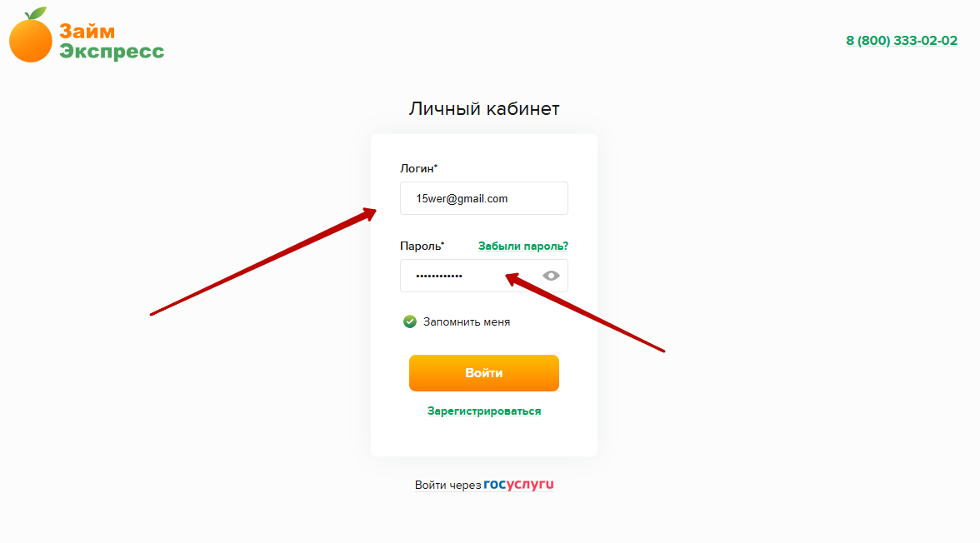Open the Зарегистрироваться registration link
Screen dimensions: 980x543
[483, 411]
